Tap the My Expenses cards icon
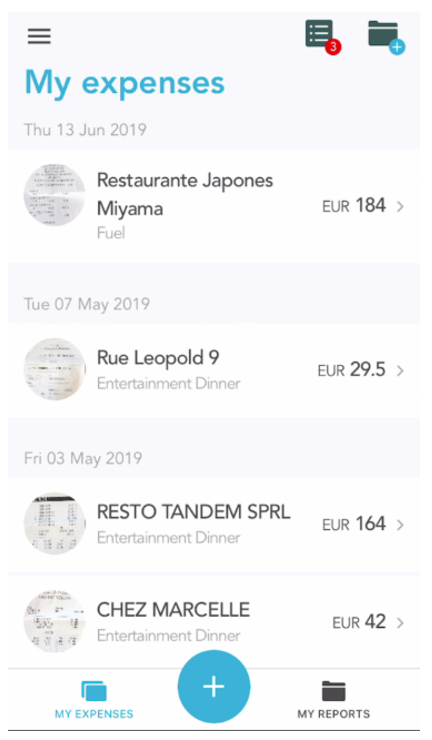This screenshot has width=432, height=740. [x=94, y=691]
